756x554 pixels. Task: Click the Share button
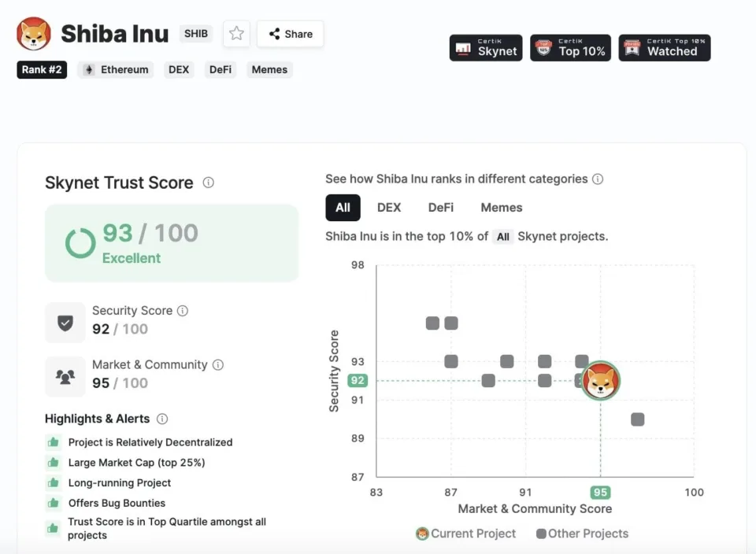[291, 34]
